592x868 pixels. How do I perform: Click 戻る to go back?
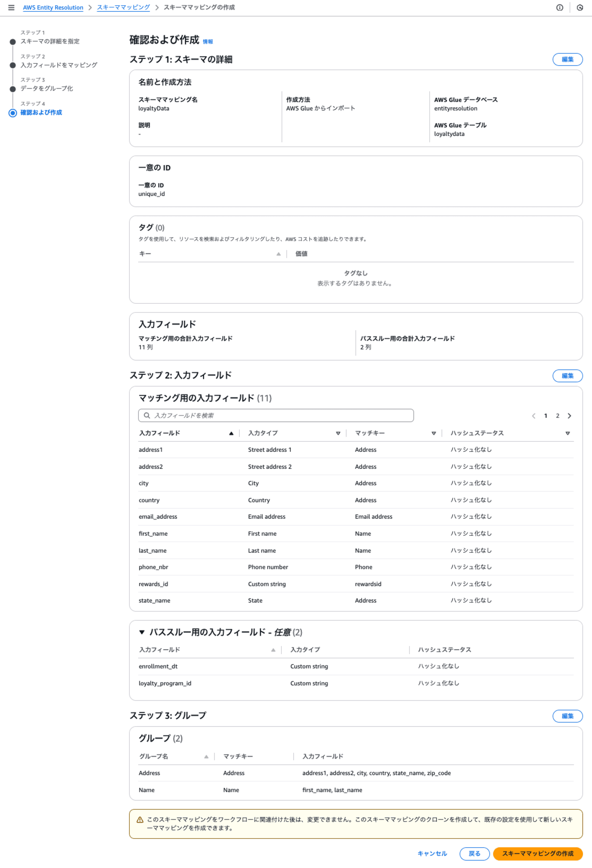(474, 854)
